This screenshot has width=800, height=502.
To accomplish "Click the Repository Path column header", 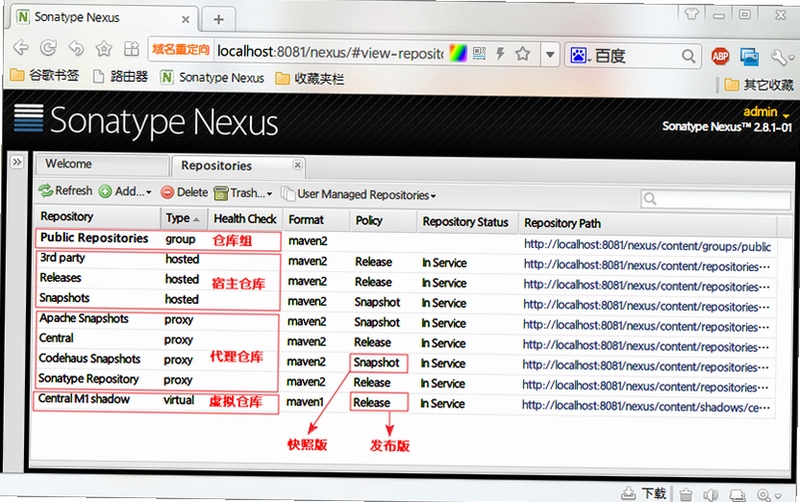I will 648,223.
